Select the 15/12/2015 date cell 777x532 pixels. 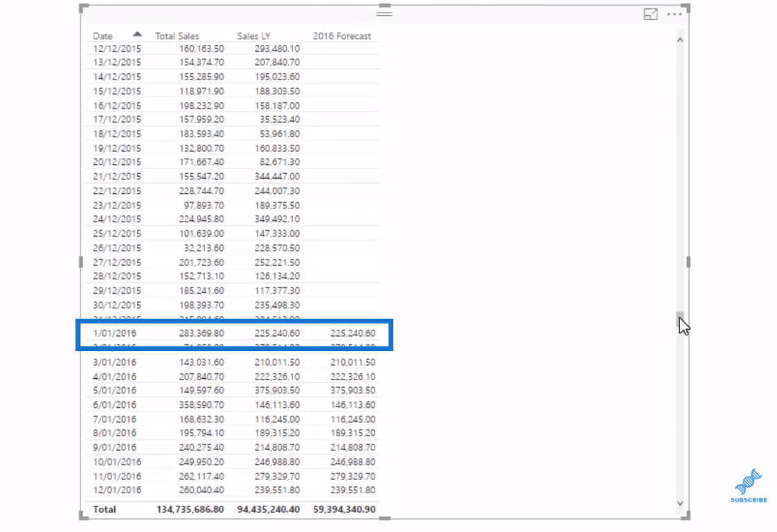point(117,91)
